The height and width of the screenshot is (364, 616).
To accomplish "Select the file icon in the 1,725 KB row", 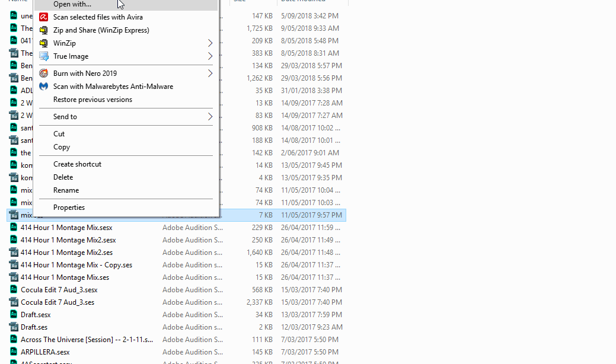I will (14, 28).
